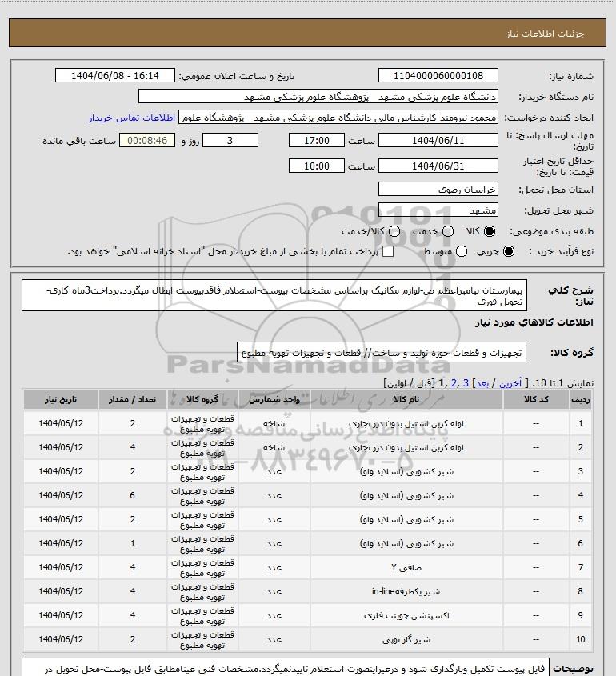The image size is (616, 676).
Task: Click the unit شاخه in row 1
Action: point(274,424)
